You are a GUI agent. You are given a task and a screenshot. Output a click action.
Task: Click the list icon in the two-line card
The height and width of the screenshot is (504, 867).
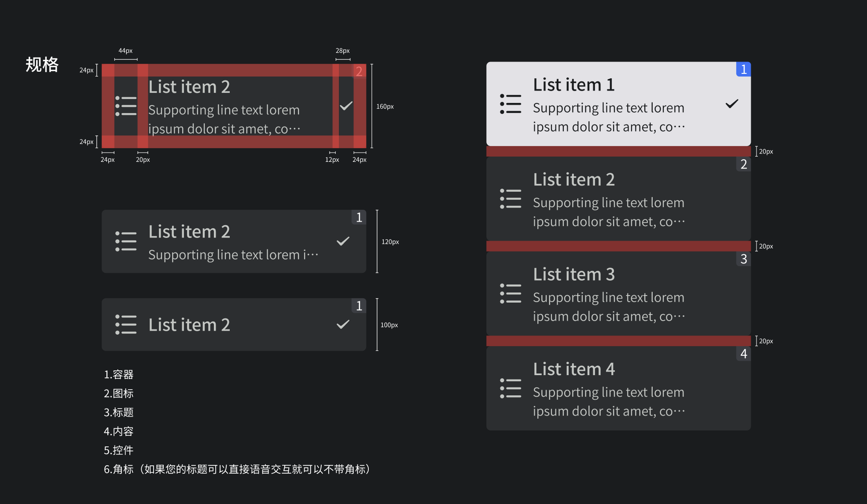[126, 241]
